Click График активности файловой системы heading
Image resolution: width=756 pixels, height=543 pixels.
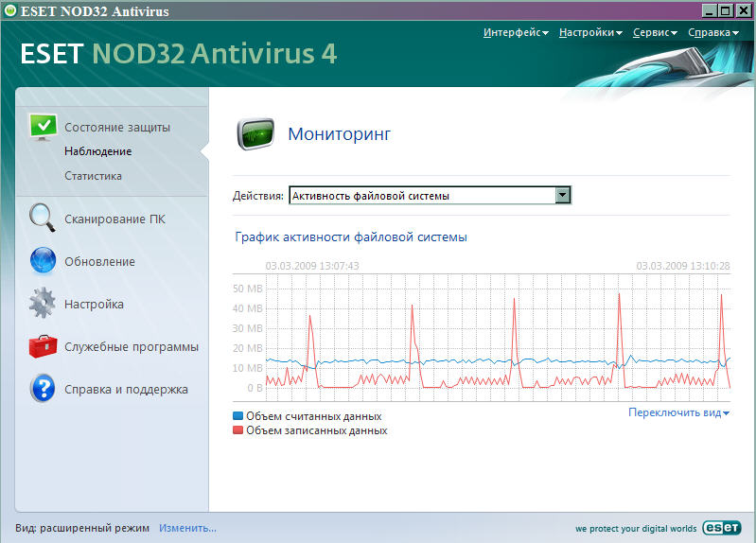click(x=351, y=237)
